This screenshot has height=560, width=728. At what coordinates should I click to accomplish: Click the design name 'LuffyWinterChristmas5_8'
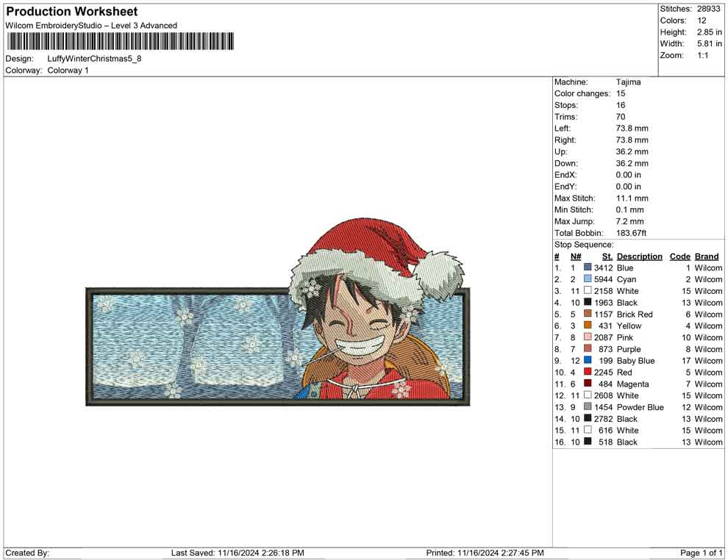click(x=94, y=59)
